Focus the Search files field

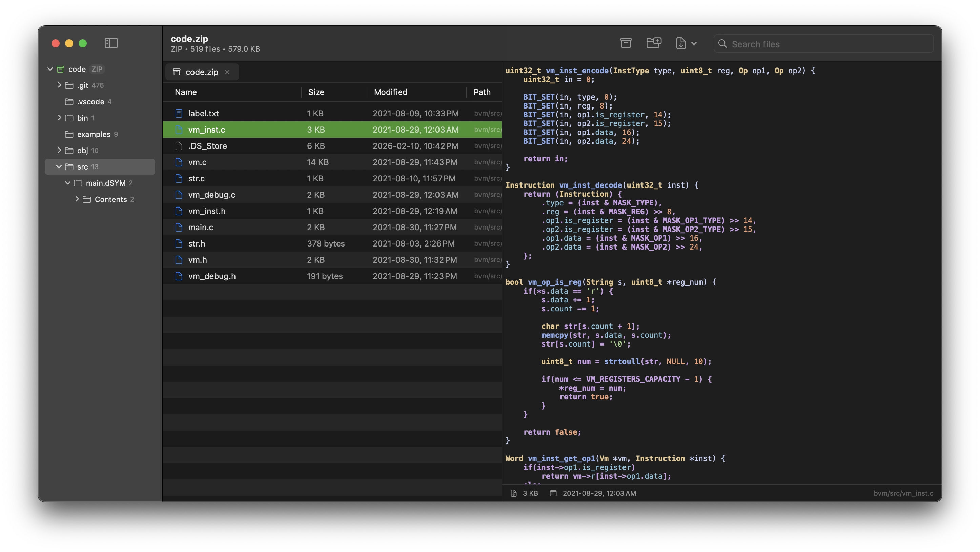pyautogui.click(x=823, y=44)
